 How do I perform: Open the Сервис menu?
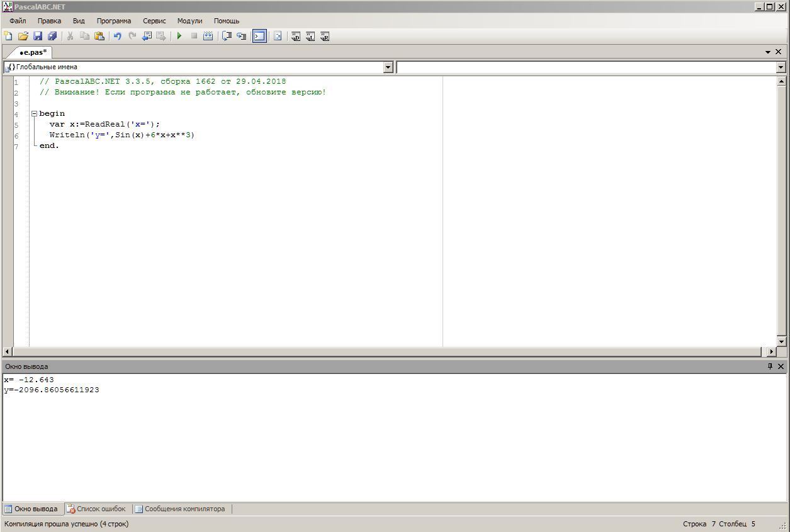[154, 21]
